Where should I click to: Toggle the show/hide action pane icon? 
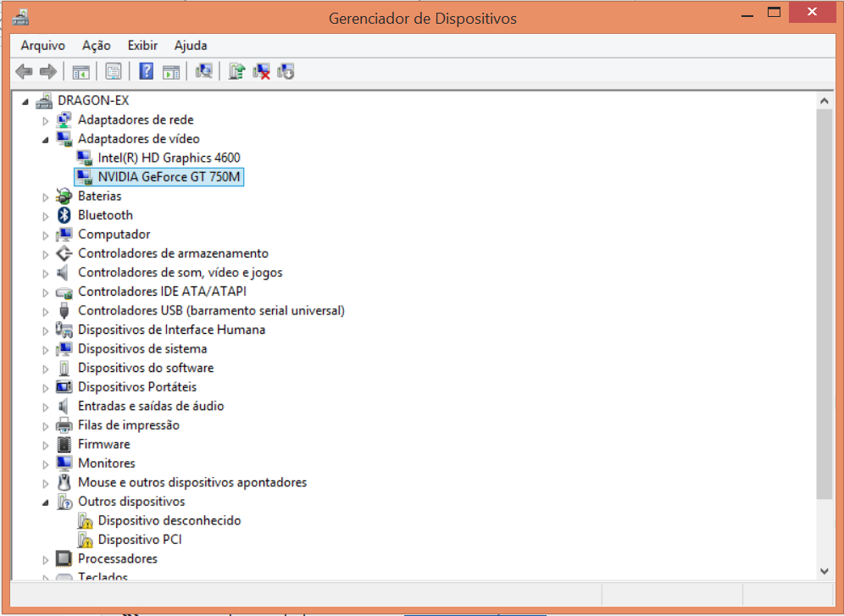[x=171, y=71]
